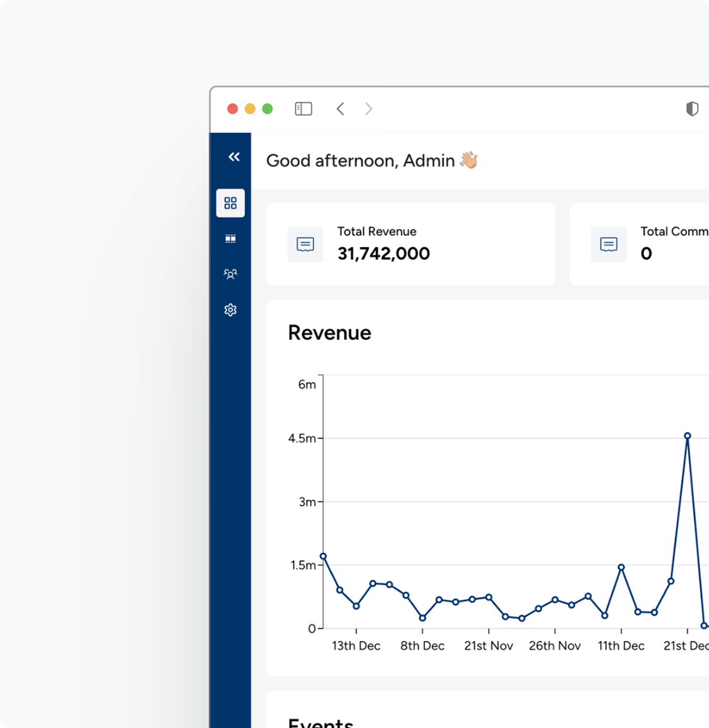709x728 pixels.
Task: Go back with the browser back arrow
Action: coord(340,109)
